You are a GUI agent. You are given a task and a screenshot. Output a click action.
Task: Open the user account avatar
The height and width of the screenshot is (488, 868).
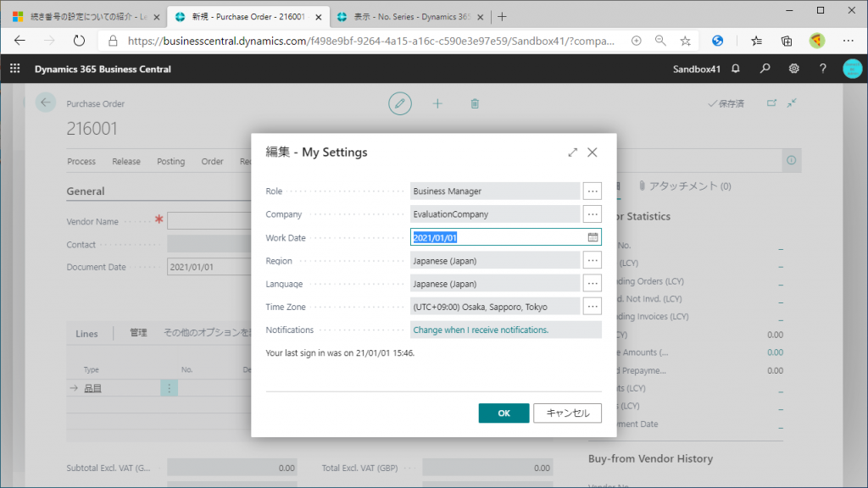pyautogui.click(x=853, y=69)
